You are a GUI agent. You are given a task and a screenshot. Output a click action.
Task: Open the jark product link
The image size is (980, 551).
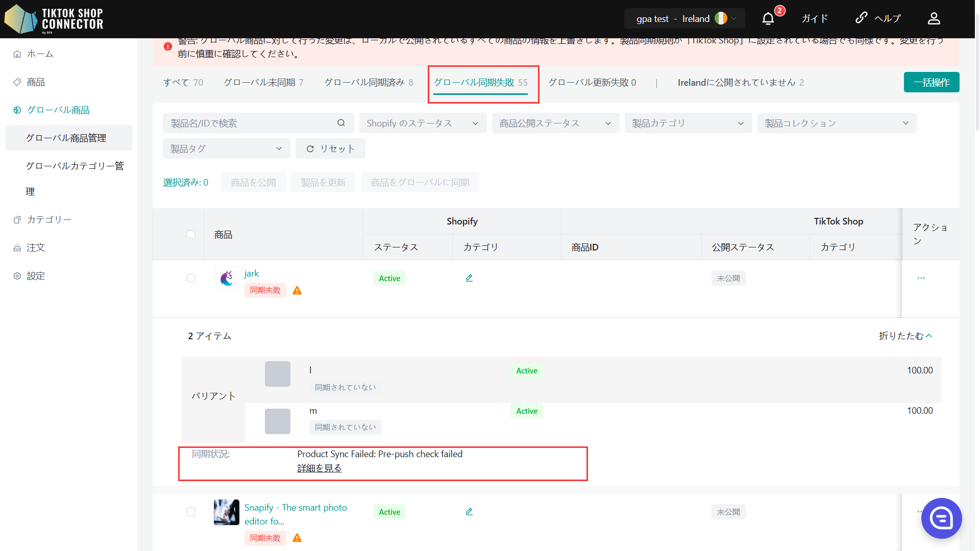[x=252, y=273]
